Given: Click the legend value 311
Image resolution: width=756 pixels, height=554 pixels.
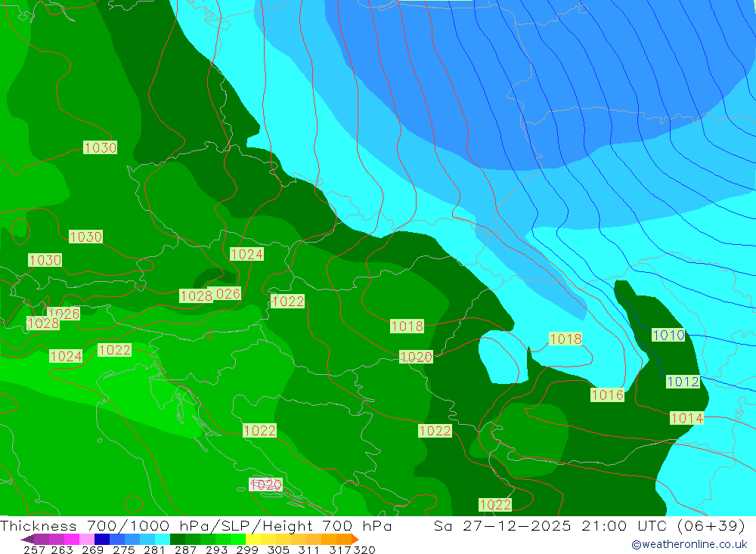Looking at the screenshot, I should 308,549.
